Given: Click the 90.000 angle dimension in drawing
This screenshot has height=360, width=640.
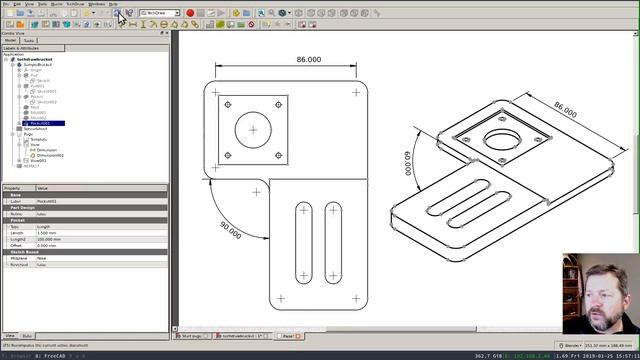Looking at the screenshot, I should [x=230, y=230].
